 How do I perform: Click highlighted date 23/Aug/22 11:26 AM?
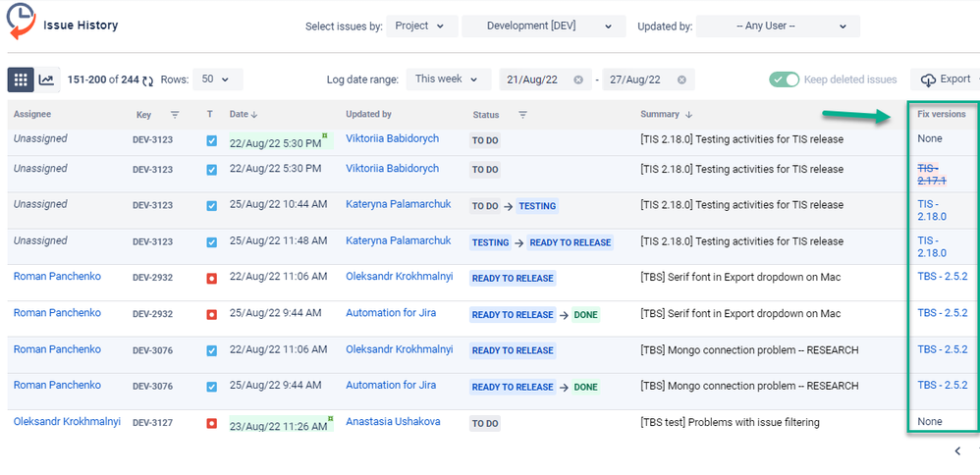tap(280, 424)
